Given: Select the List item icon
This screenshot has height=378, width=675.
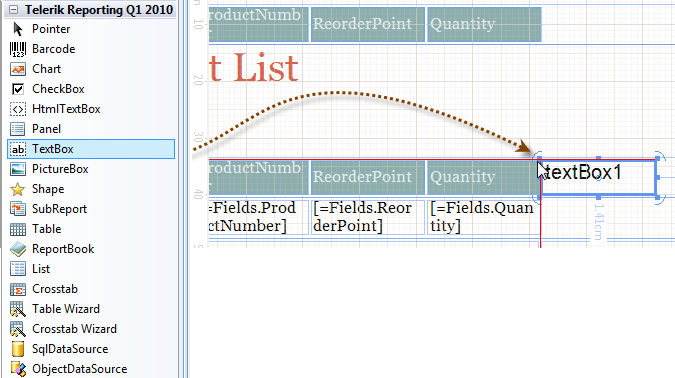Looking at the screenshot, I should click(18, 269).
